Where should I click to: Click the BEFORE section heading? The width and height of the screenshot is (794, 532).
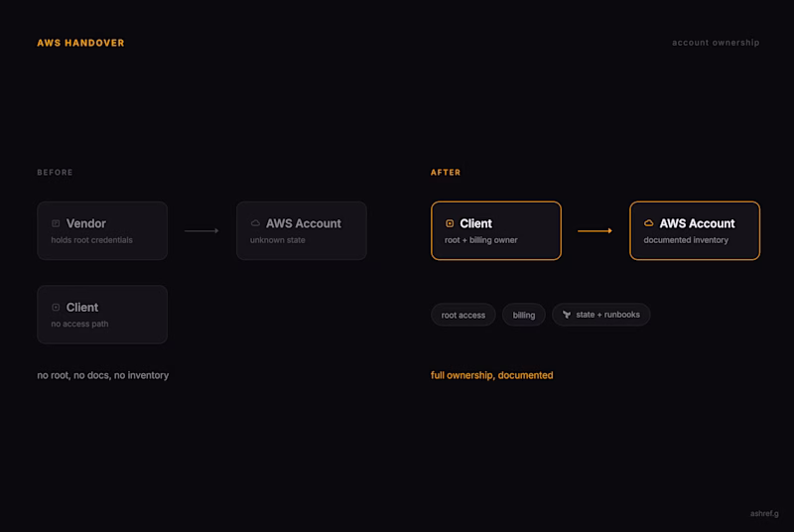[55, 173]
